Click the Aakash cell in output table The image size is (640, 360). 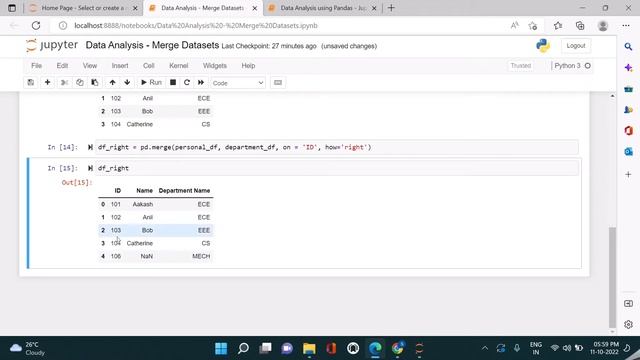click(x=143, y=204)
